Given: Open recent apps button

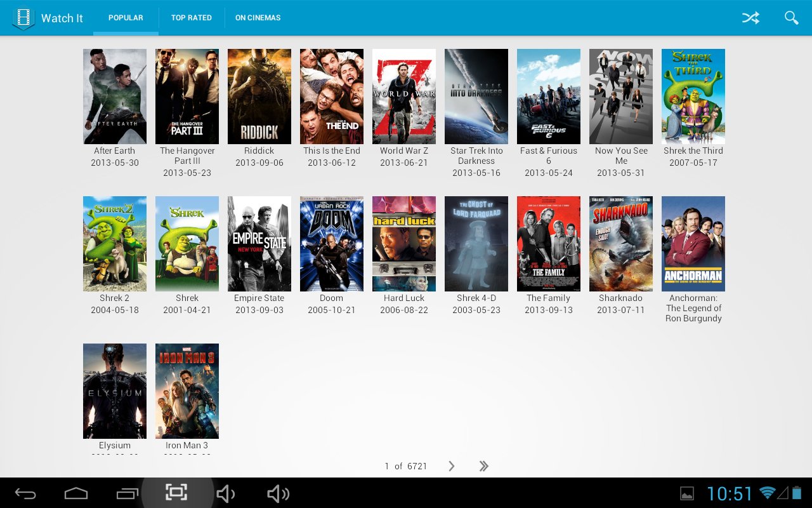Looking at the screenshot, I should tap(128, 493).
